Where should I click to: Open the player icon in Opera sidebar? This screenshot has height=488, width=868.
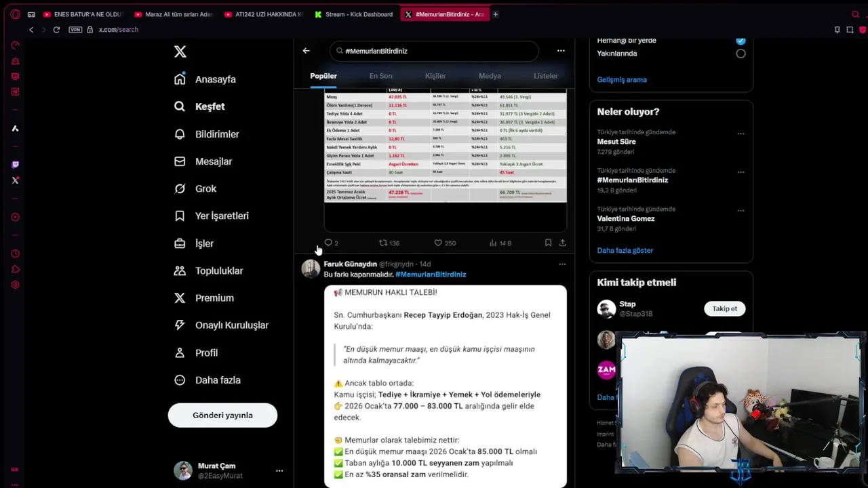pos(15,218)
